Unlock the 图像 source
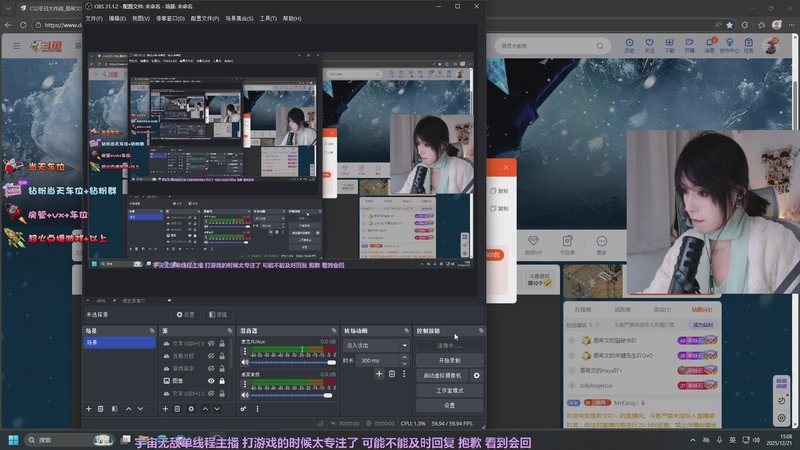 (x=222, y=381)
